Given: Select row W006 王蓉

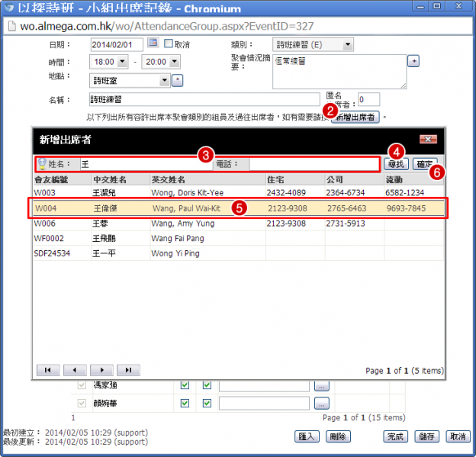Looking at the screenshot, I should point(238,224).
